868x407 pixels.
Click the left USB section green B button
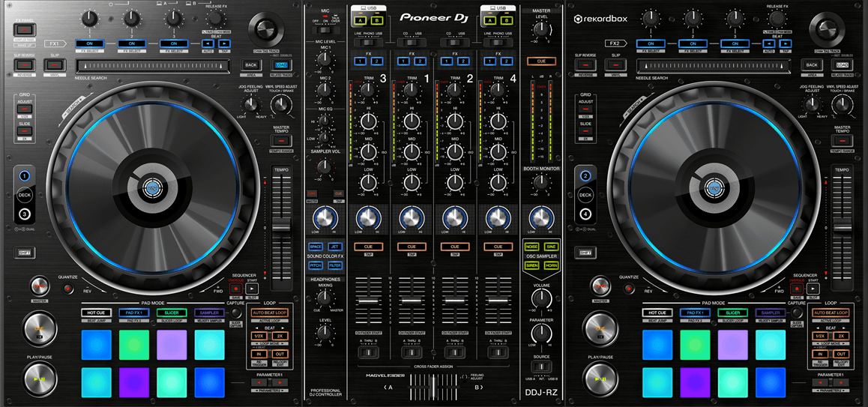[x=376, y=22]
